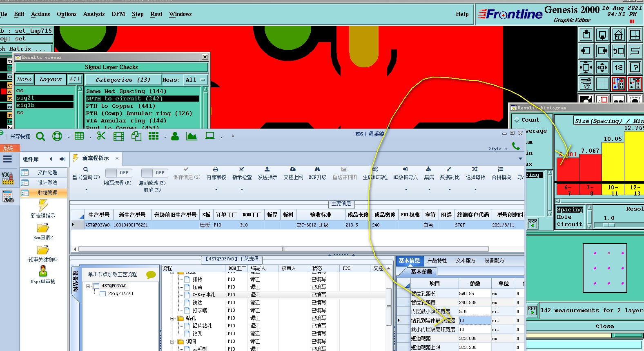Click the Categories (13) button in Results viewer
The height and width of the screenshot is (351, 644).
pos(123,80)
